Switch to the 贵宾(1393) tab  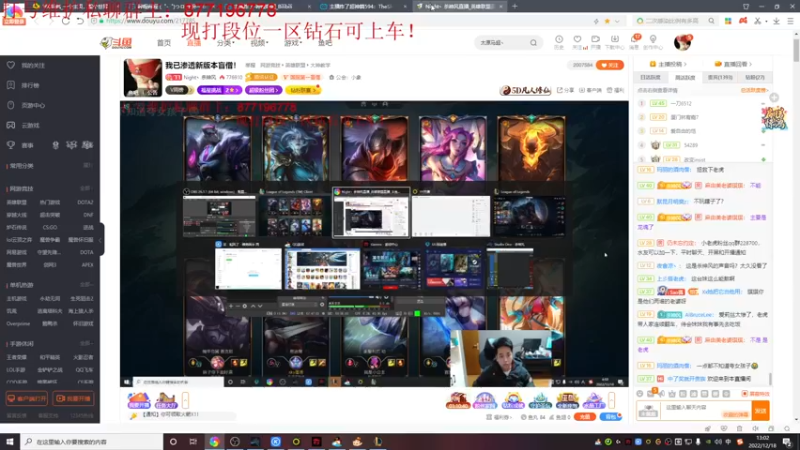tap(720, 78)
